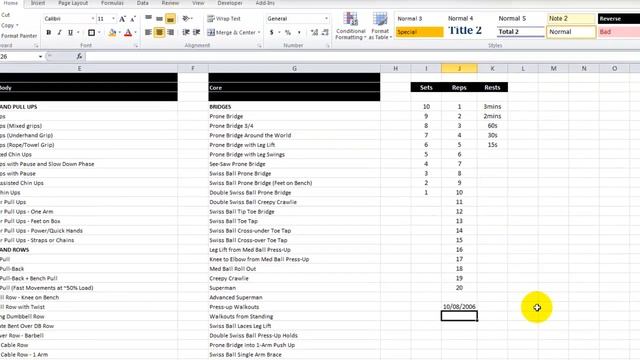Viewport: 640px width, 360px height.
Task: Click Increase Indent icon
Action: [196, 32]
